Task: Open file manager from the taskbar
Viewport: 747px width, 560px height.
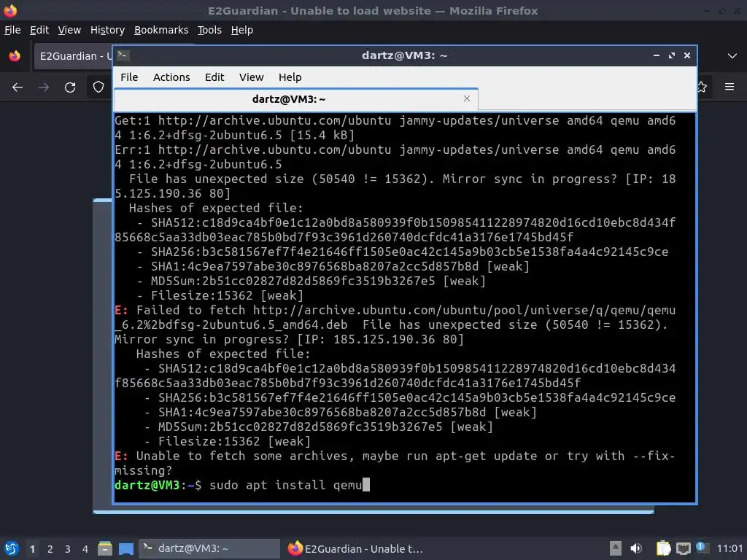Action: coord(105,548)
